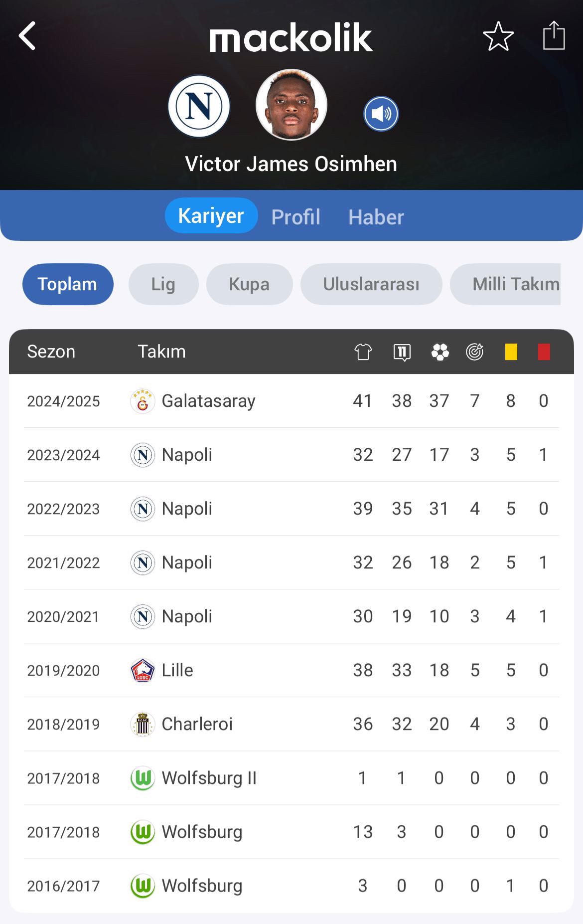Tap the jersey appearances column icon

point(363,352)
